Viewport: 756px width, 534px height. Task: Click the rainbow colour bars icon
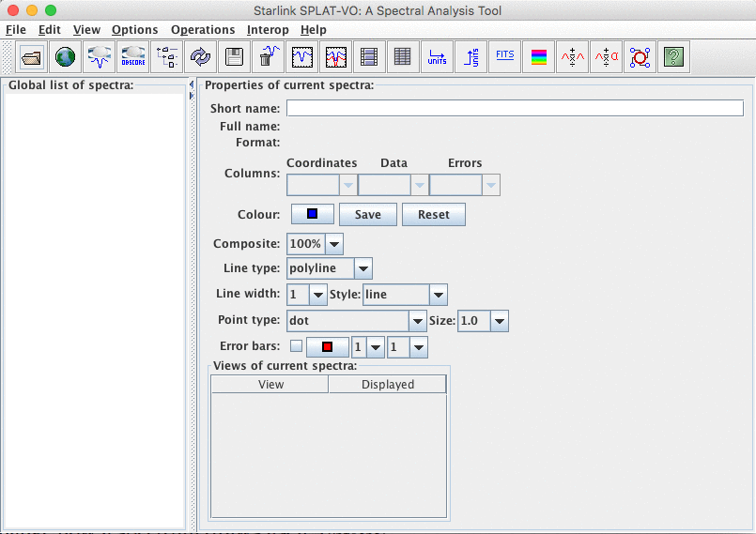[x=538, y=57]
